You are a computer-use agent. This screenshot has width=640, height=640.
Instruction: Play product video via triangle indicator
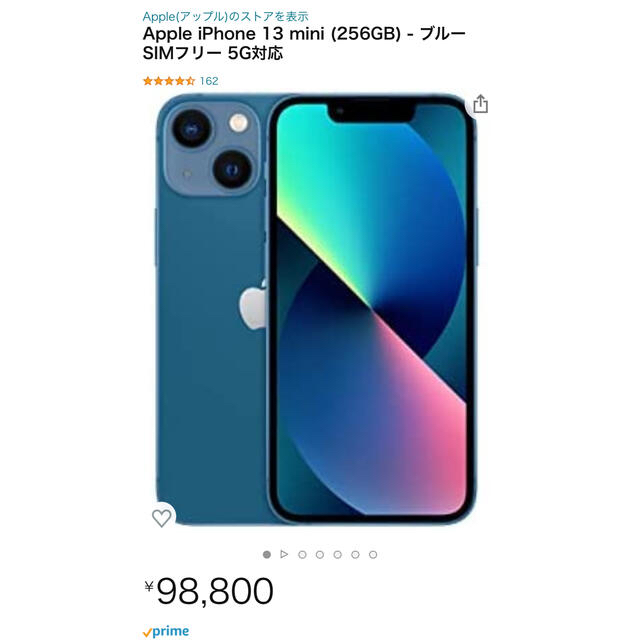point(284,554)
